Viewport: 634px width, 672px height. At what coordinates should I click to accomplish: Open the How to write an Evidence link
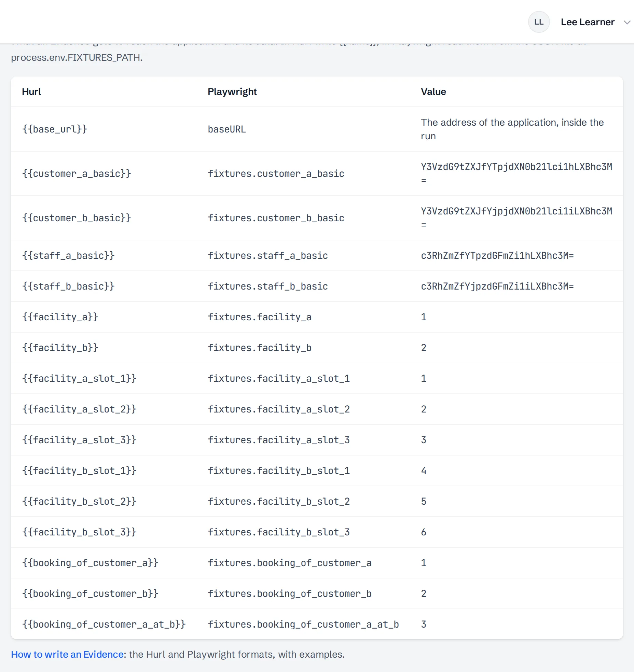click(x=67, y=654)
